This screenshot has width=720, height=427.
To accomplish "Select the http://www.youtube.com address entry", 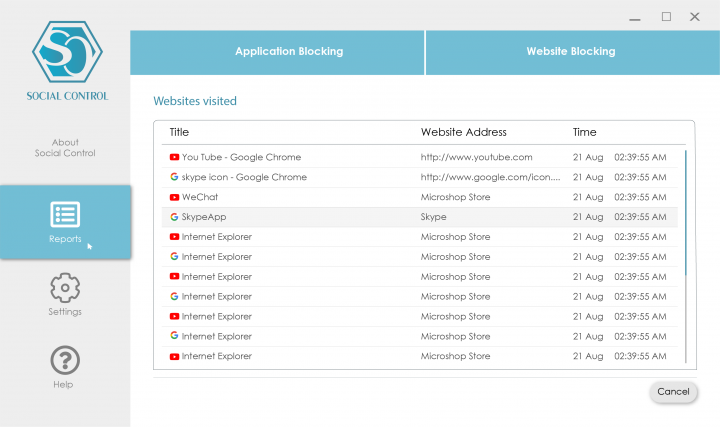I will click(476, 157).
